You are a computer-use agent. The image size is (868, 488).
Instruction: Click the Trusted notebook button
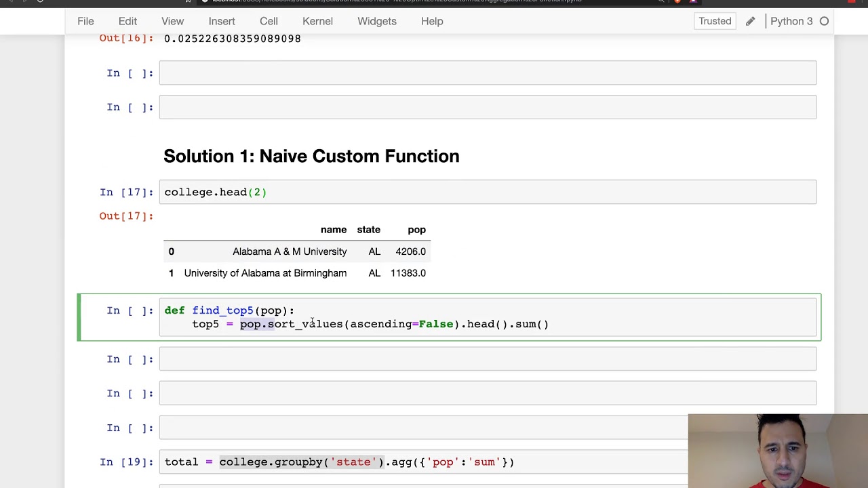[715, 21]
